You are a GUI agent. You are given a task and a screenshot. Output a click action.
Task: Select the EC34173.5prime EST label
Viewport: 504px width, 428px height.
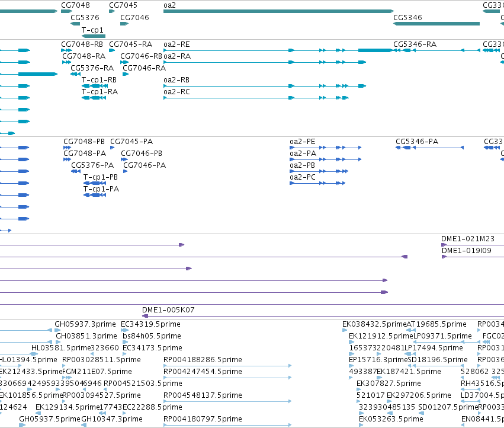tap(152, 348)
